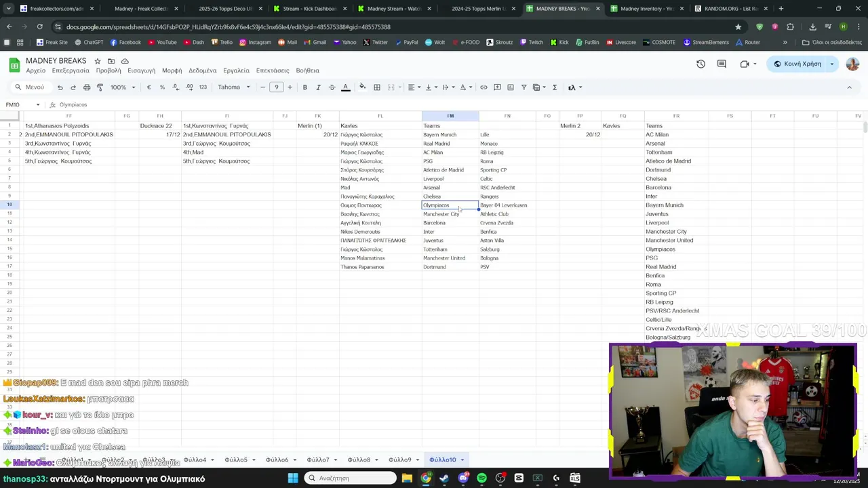
Task: Open Spotify from the taskbar
Action: pyautogui.click(x=481, y=479)
